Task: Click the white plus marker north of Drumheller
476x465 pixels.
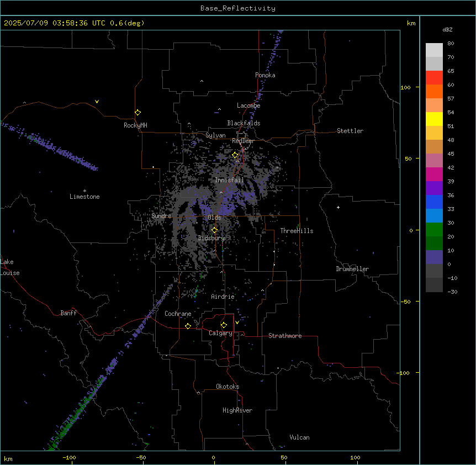Action: point(338,207)
